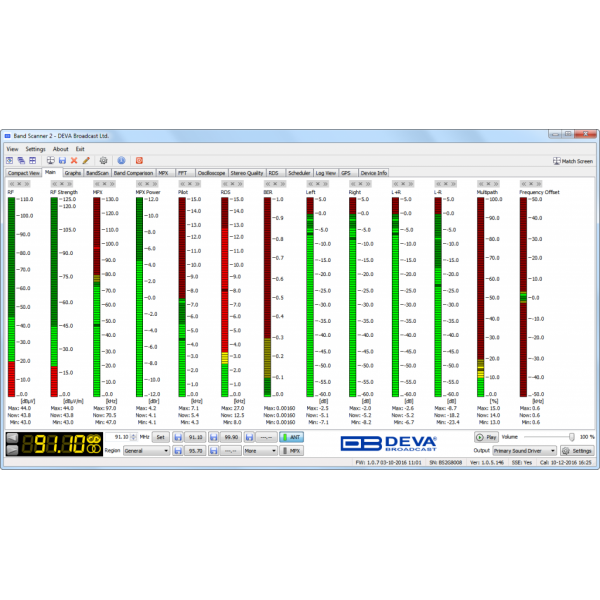The width and height of the screenshot is (600, 600).
Task: Open the Output Primary Sound Driver dropdown
Action: 524,451
